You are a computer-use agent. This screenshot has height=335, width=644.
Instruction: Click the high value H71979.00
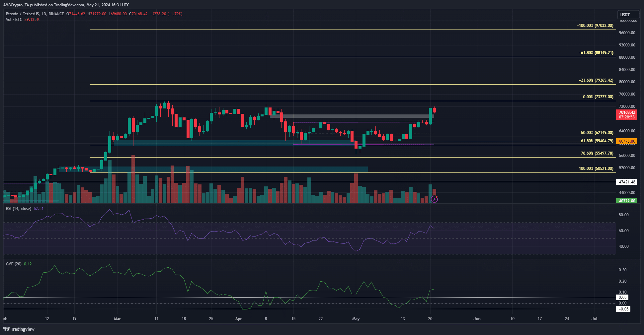pos(97,14)
